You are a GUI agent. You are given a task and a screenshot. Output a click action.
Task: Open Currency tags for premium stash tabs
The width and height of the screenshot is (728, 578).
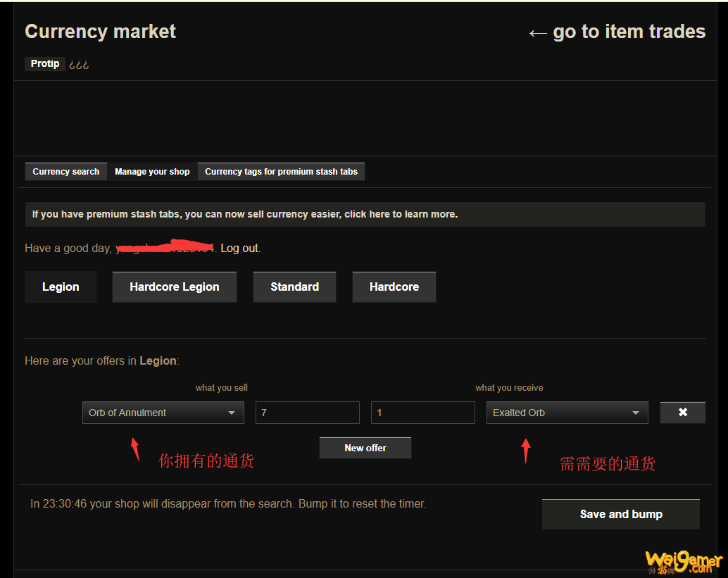coord(282,171)
